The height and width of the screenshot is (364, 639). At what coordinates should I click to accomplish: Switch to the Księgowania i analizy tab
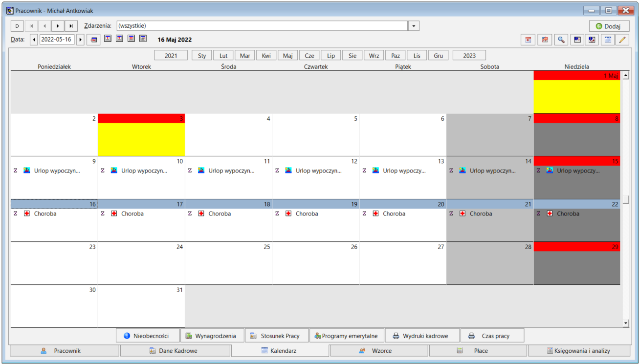tap(579, 351)
